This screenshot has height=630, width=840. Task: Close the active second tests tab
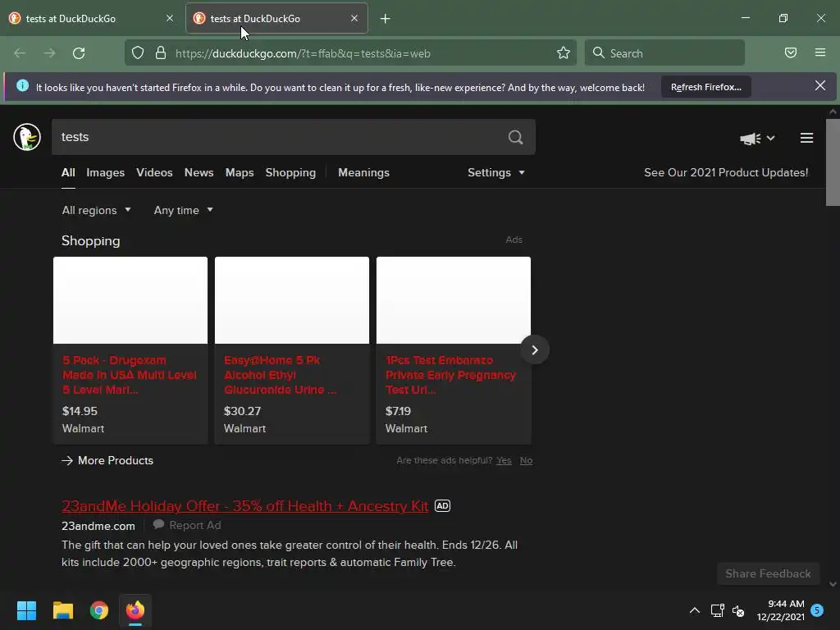click(354, 18)
